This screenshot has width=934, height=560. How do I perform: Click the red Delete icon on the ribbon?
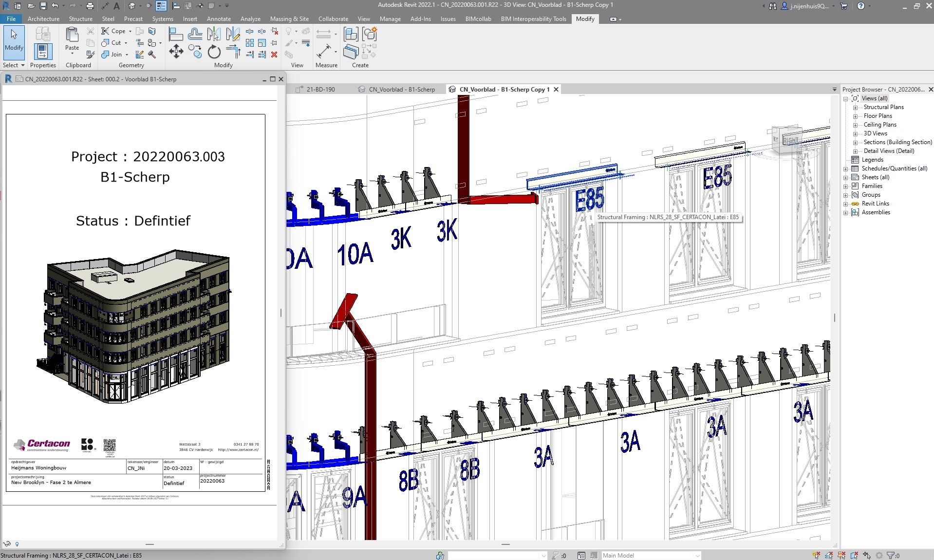(x=274, y=55)
